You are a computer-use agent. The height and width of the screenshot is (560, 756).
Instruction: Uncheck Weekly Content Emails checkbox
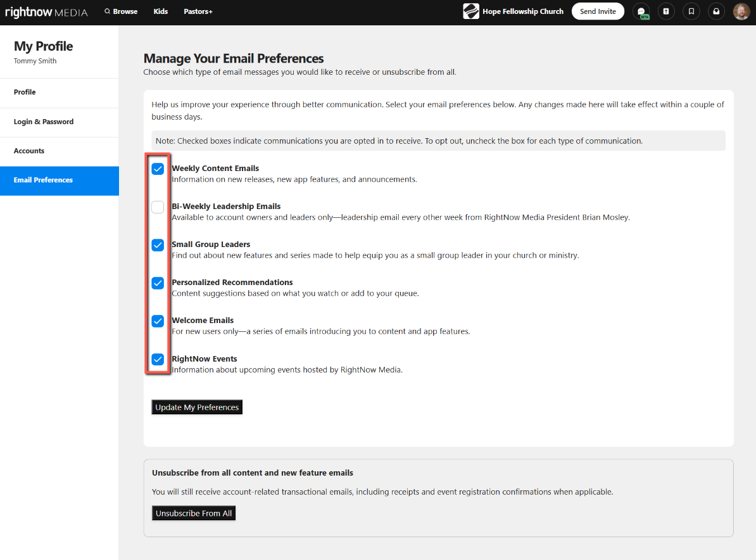tap(158, 169)
